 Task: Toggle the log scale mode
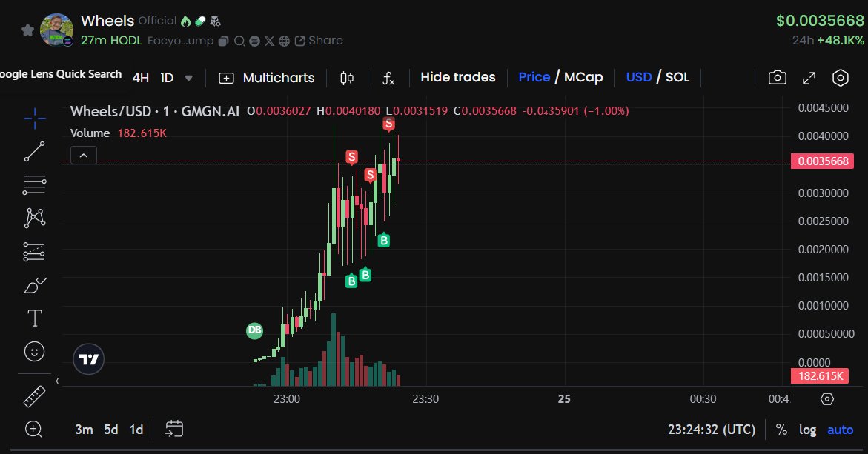pyautogui.click(x=807, y=430)
